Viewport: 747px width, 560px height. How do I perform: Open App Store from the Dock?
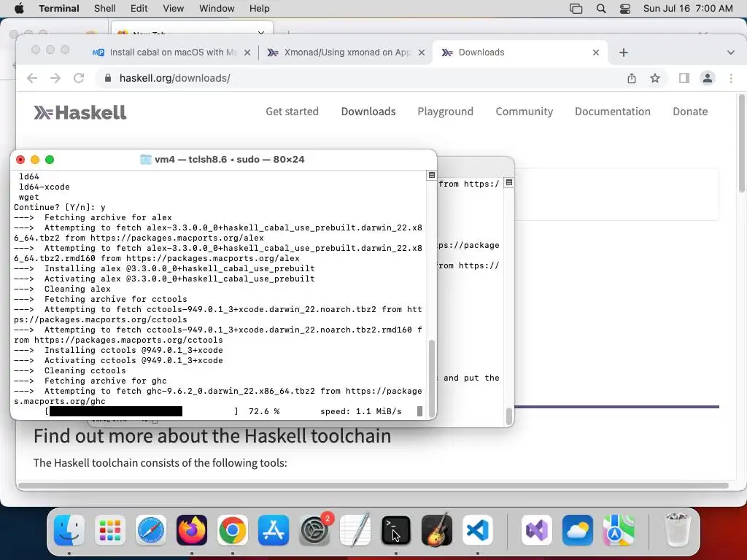point(274,530)
